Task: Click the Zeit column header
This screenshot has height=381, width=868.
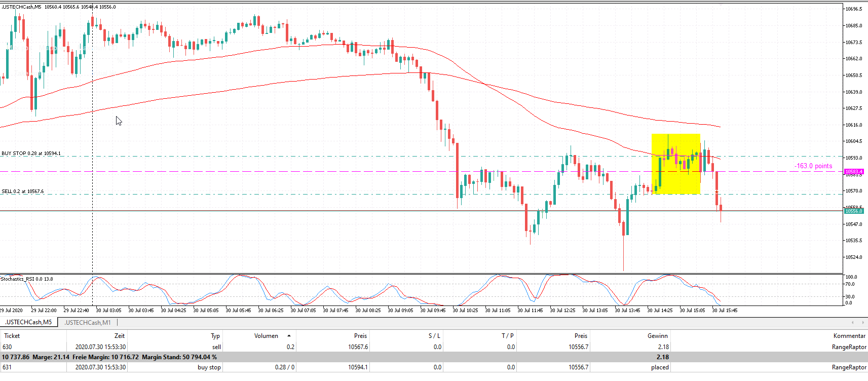Action: (119, 336)
